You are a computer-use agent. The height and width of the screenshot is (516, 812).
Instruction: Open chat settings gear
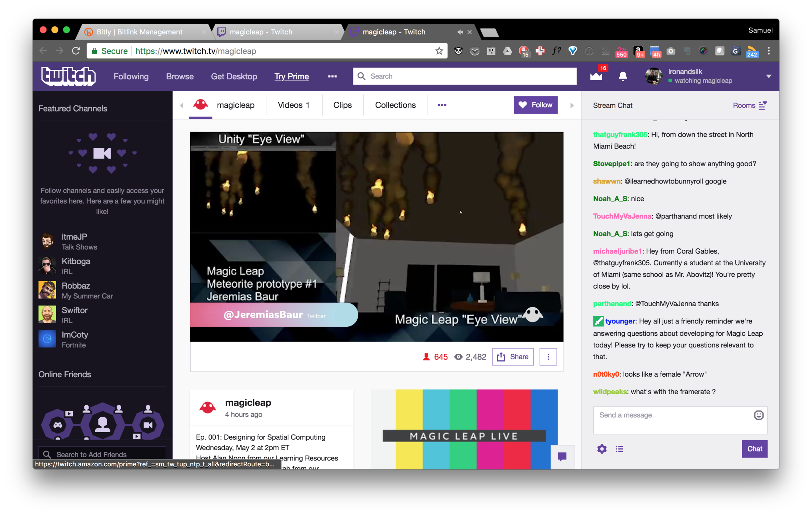point(602,449)
